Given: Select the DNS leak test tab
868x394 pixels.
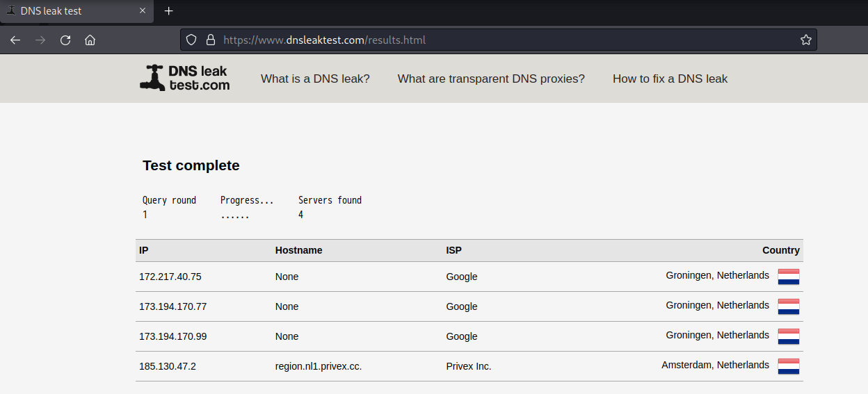Looking at the screenshot, I should tap(63, 11).
